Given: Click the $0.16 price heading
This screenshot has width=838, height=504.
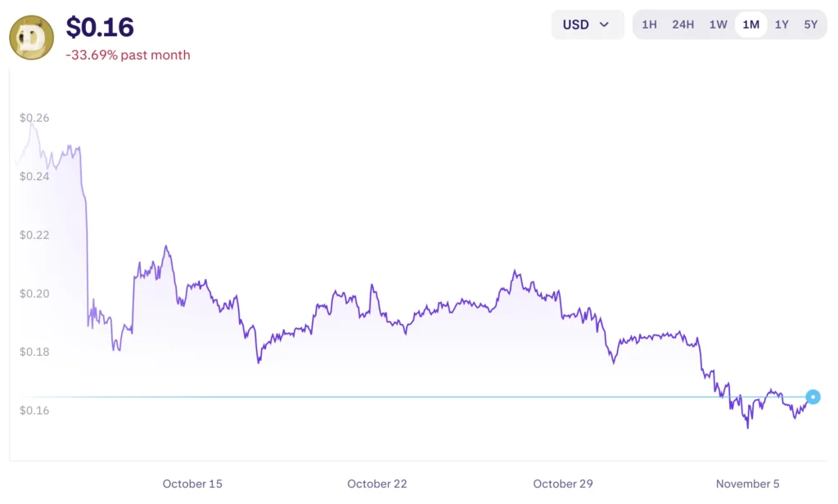Looking at the screenshot, I should pyautogui.click(x=100, y=27).
